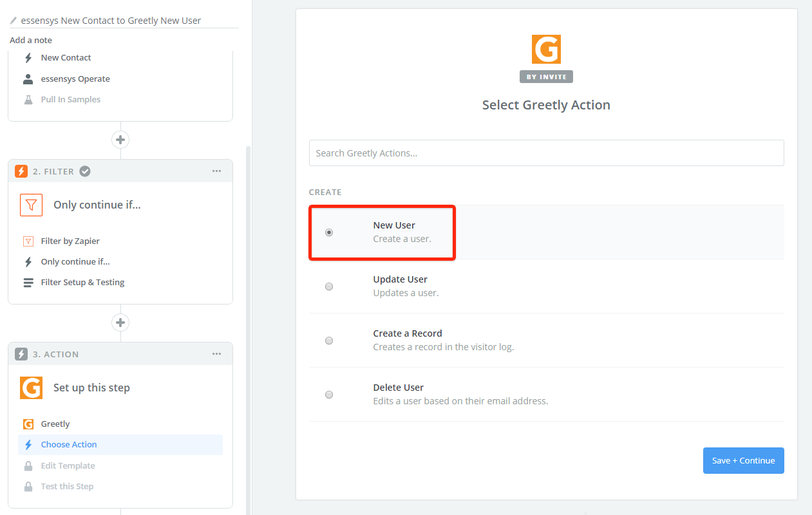Click the Create a Record action title
Viewport: 812px width, 515px height.
[x=408, y=334]
